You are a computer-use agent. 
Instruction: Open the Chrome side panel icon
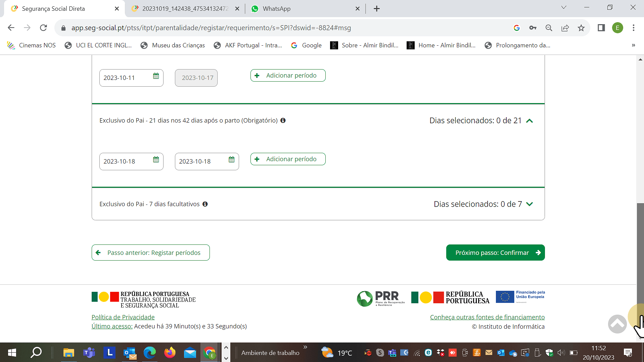click(601, 28)
